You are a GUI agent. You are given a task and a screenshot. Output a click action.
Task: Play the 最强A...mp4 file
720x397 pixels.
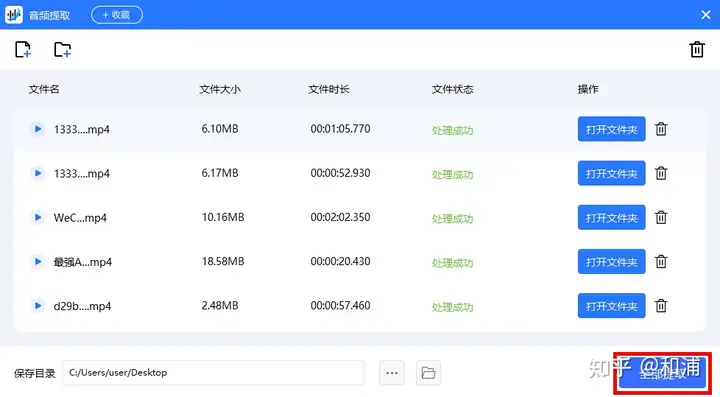(38, 262)
